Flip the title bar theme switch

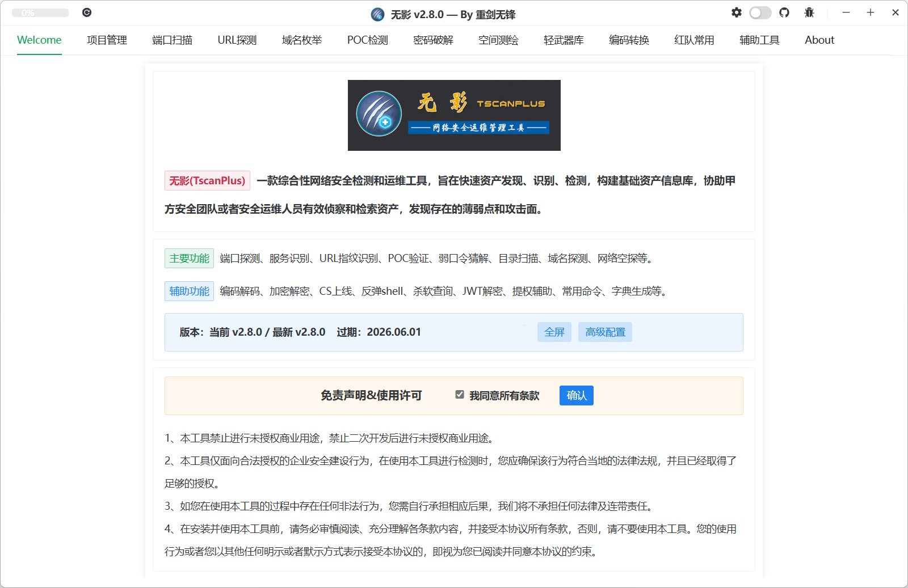point(760,12)
